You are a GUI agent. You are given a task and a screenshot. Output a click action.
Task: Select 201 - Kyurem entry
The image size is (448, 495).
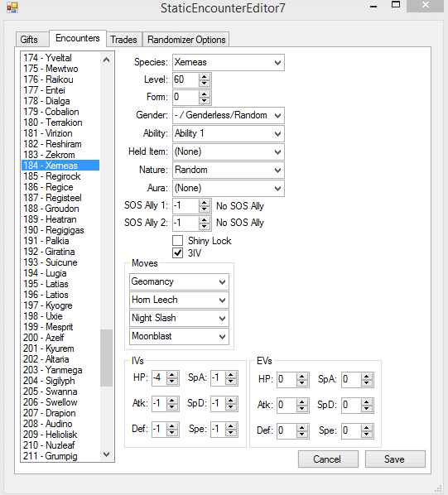(60, 348)
